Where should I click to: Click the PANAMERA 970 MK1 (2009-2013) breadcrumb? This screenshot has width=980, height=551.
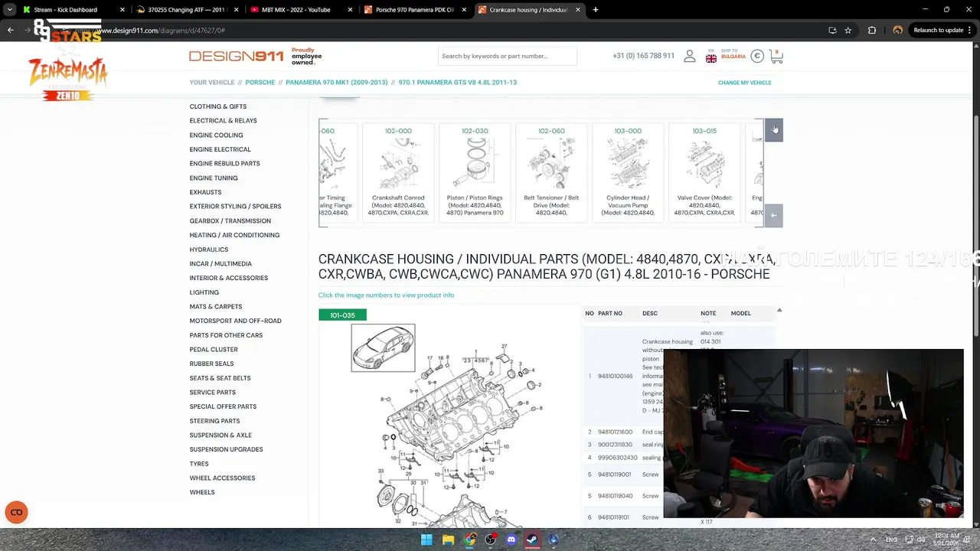coord(337,82)
